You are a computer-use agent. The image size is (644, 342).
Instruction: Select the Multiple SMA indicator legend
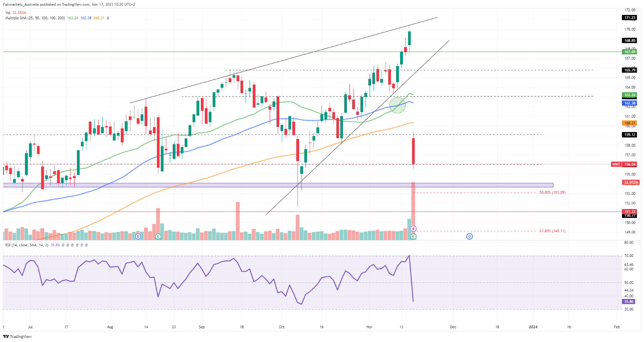tap(35, 18)
